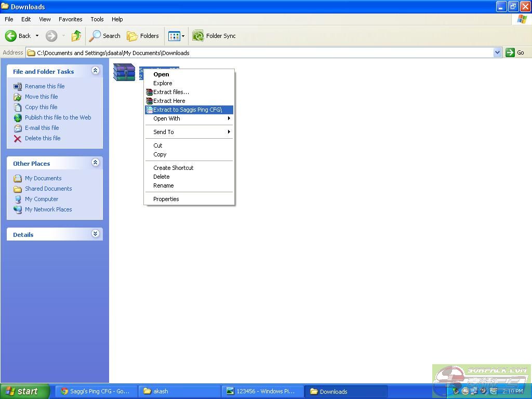Click the Back navigation arrow icon

[x=11, y=36]
